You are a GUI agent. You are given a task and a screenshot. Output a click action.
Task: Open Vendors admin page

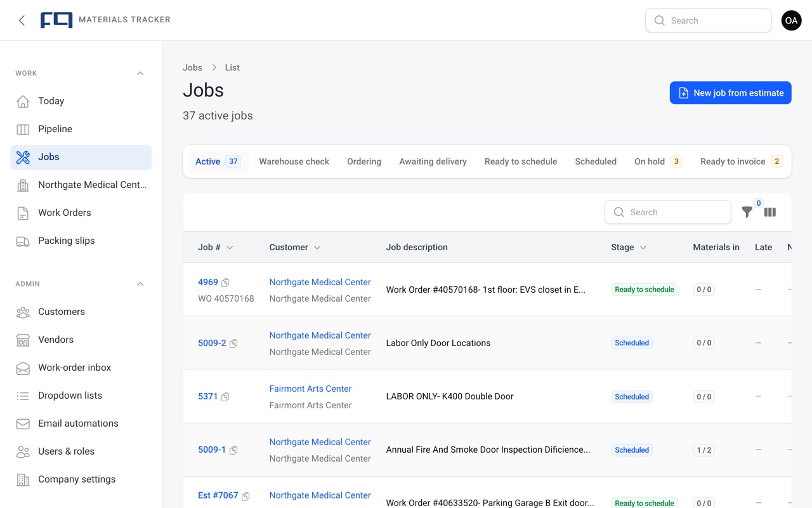click(81, 340)
